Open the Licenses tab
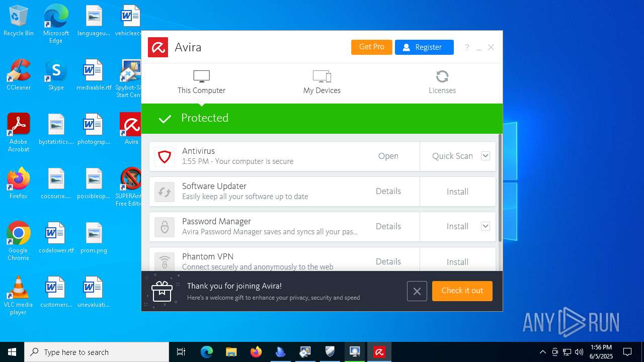Viewport: 644px width, 362px height. 442,82
